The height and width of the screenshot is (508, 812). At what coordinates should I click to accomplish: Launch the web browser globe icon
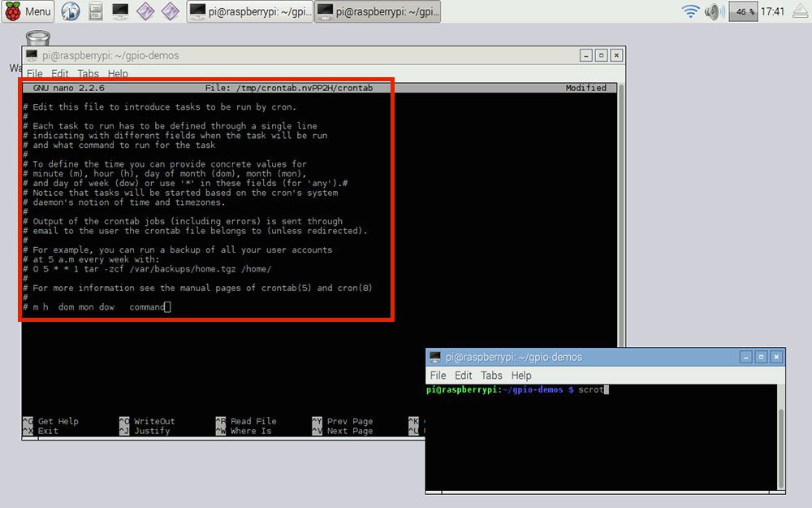[71, 11]
